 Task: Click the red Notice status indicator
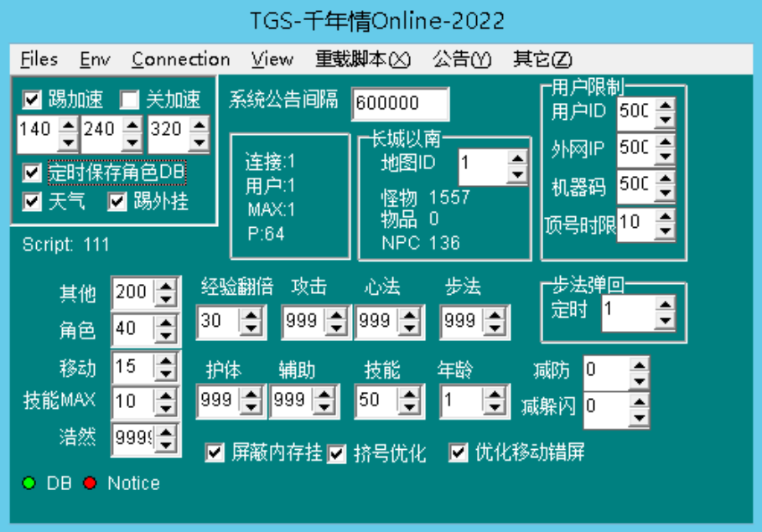(90, 483)
